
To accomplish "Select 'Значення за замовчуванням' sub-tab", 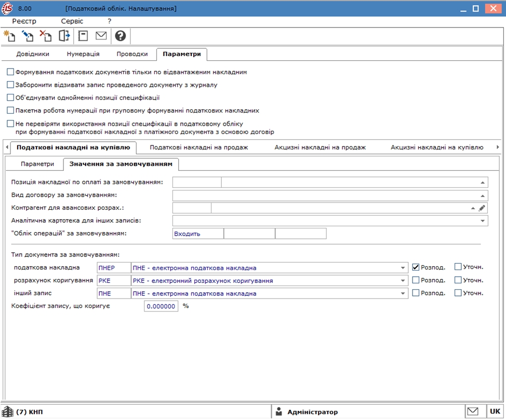I will click(121, 164).
